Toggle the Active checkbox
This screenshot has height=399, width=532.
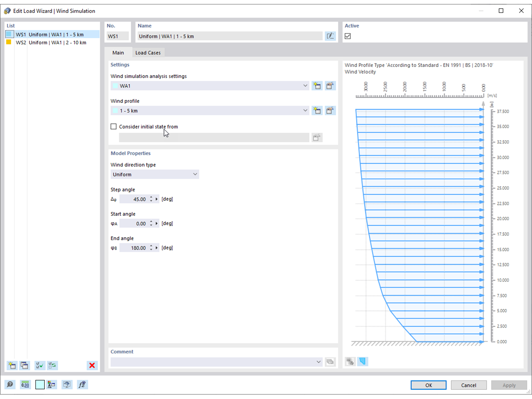click(x=348, y=36)
